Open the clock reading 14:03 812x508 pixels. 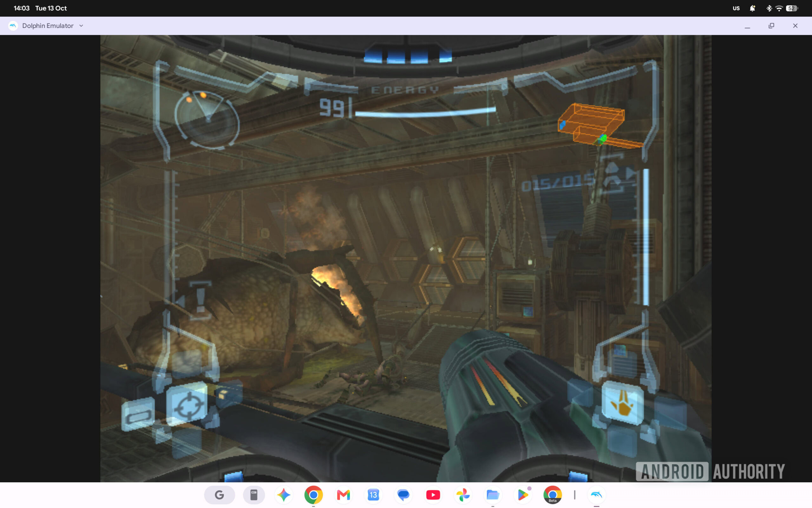[x=22, y=8]
